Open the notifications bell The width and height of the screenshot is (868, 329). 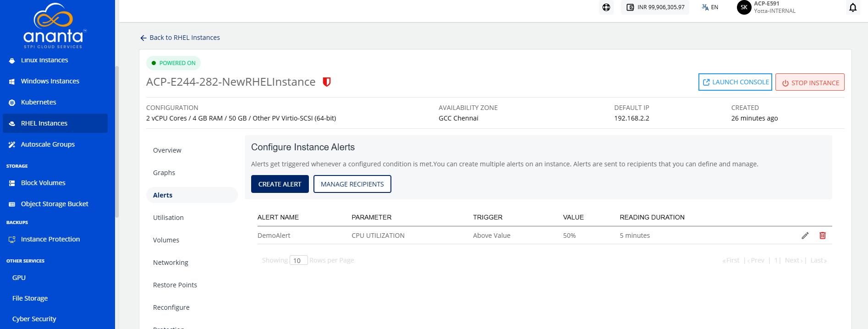pos(853,7)
